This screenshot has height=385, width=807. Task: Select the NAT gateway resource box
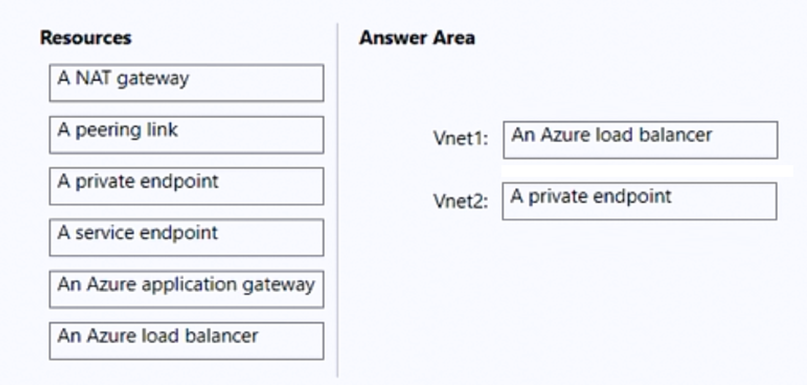186,83
